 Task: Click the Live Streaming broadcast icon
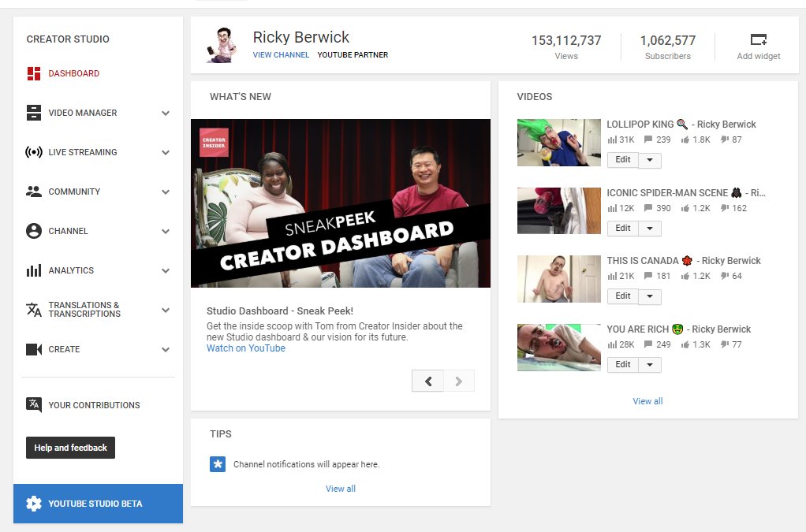tap(34, 152)
